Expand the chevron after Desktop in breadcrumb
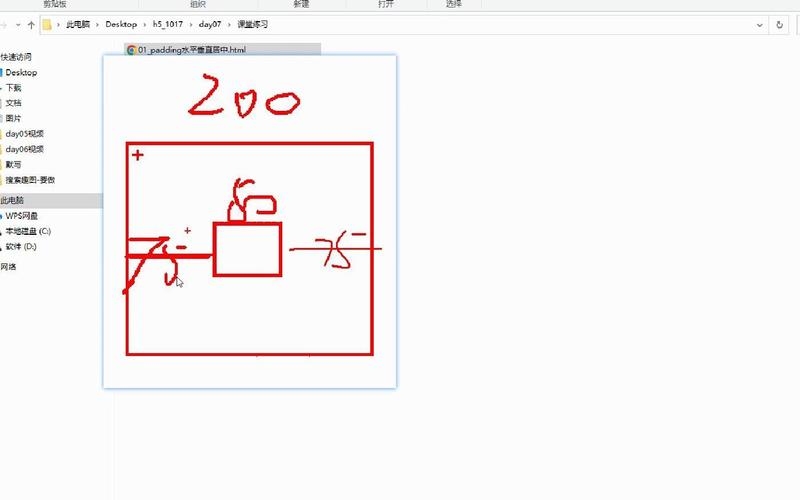Viewport: 800px width, 500px height. pyautogui.click(x=145, y=24)
